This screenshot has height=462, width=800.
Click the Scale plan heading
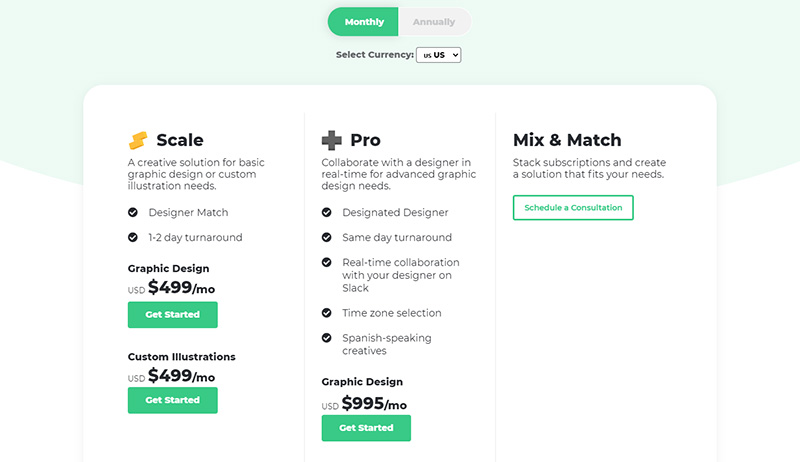[180, 140]
